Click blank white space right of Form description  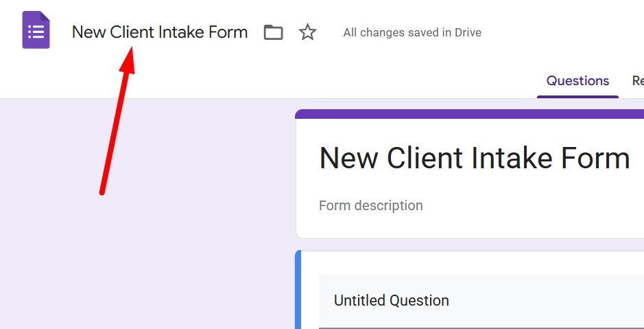pos(535,205)
